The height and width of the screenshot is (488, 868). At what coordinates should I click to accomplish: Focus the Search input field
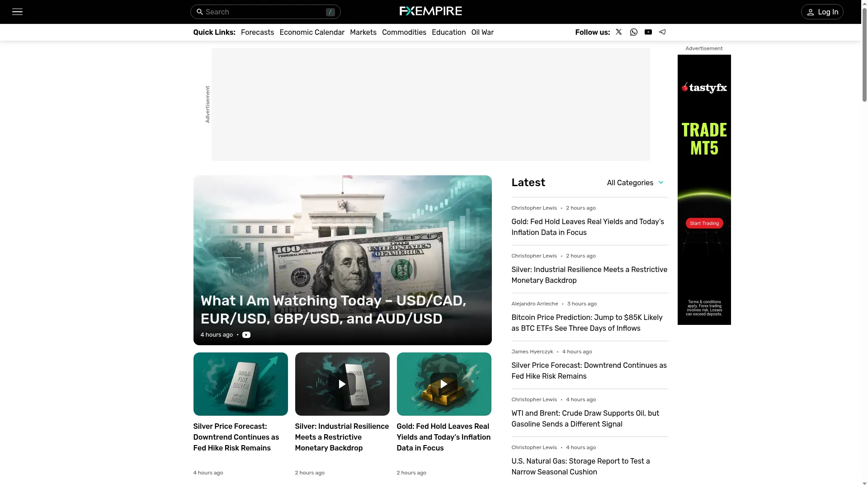(265, 12)
